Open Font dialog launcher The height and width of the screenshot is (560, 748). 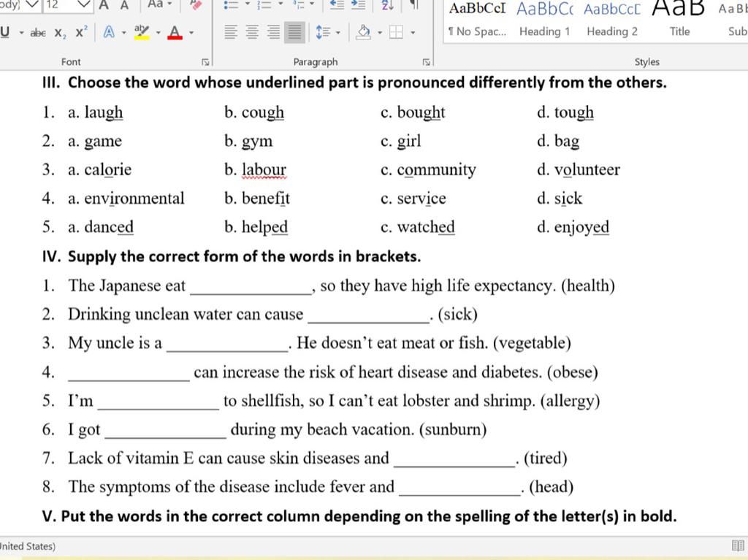click(x=205, y=62)
